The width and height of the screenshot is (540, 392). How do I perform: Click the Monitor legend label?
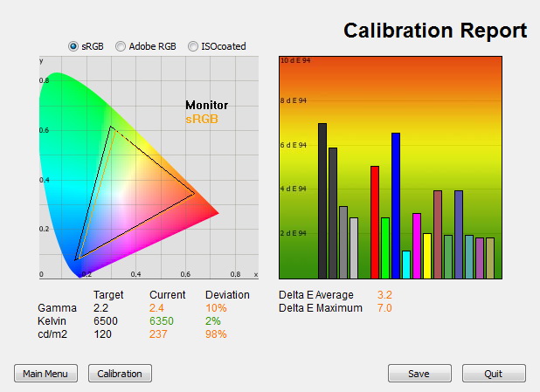206,105
